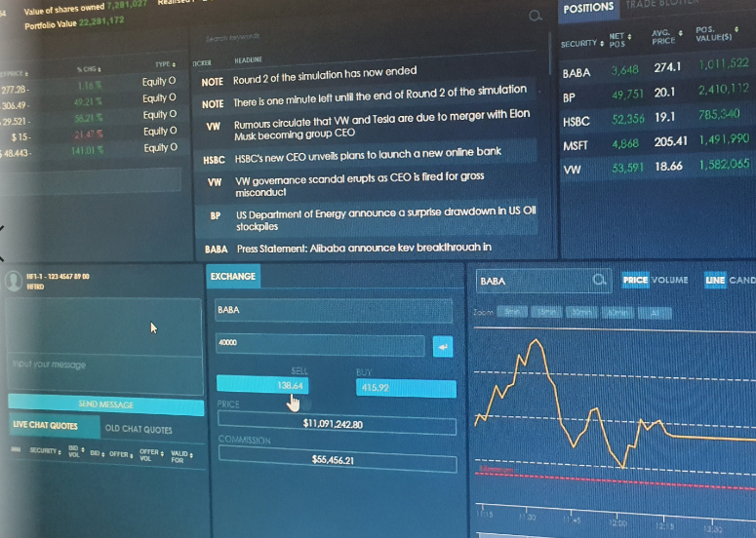Click the SELL button at 138.64
The height and width of the screenshot is (538, 756).
click(262, 384)
